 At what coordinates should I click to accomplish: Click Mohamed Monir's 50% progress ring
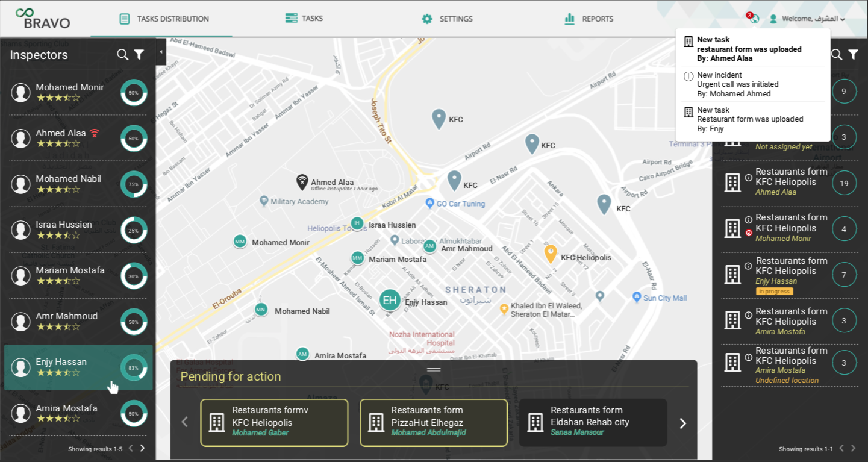(134, 93)
